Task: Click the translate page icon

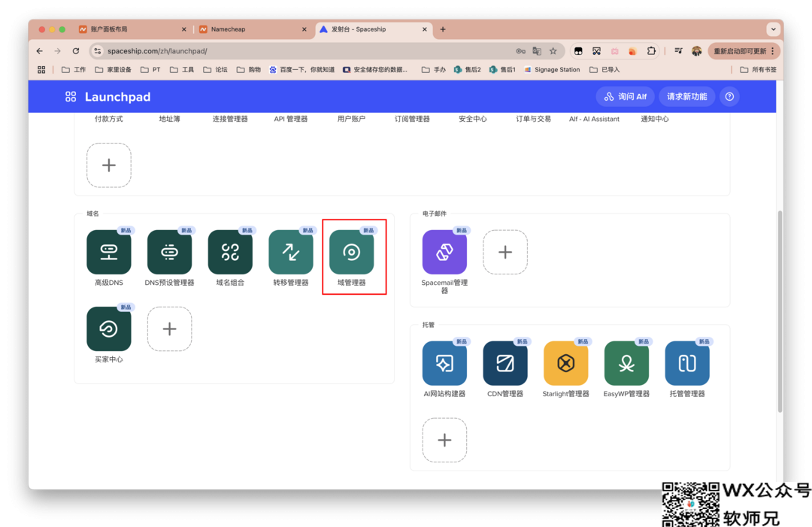Action: pyautogui.click(x=537, y=51)
